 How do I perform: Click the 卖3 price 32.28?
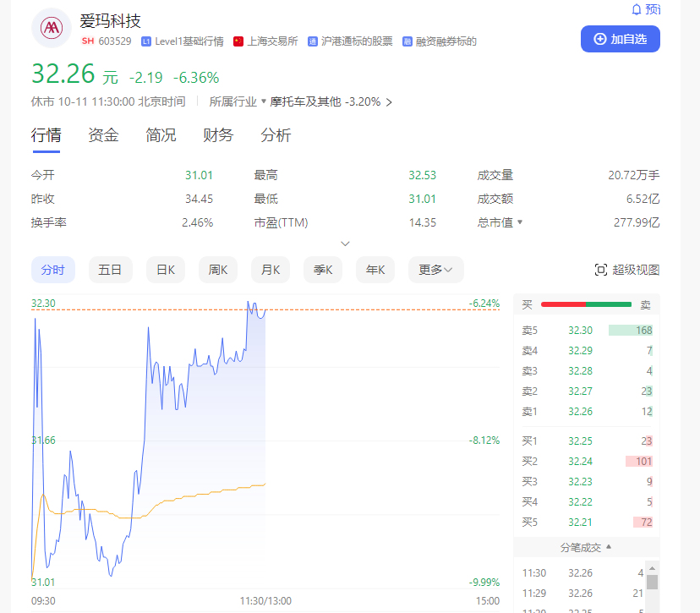(580, 371)
